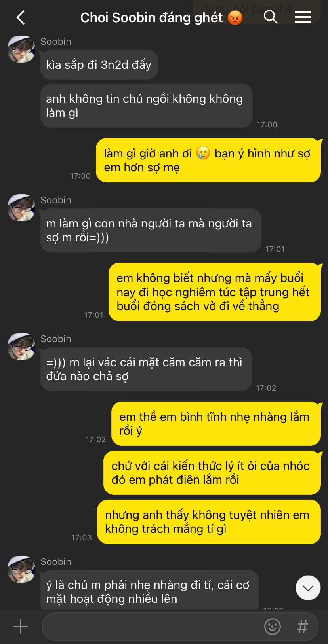Tap the yellow bubble "em thề em bình tĩnh"
Image resolution: width=328 pixels, height=644 pixels.
click(216, 424)
